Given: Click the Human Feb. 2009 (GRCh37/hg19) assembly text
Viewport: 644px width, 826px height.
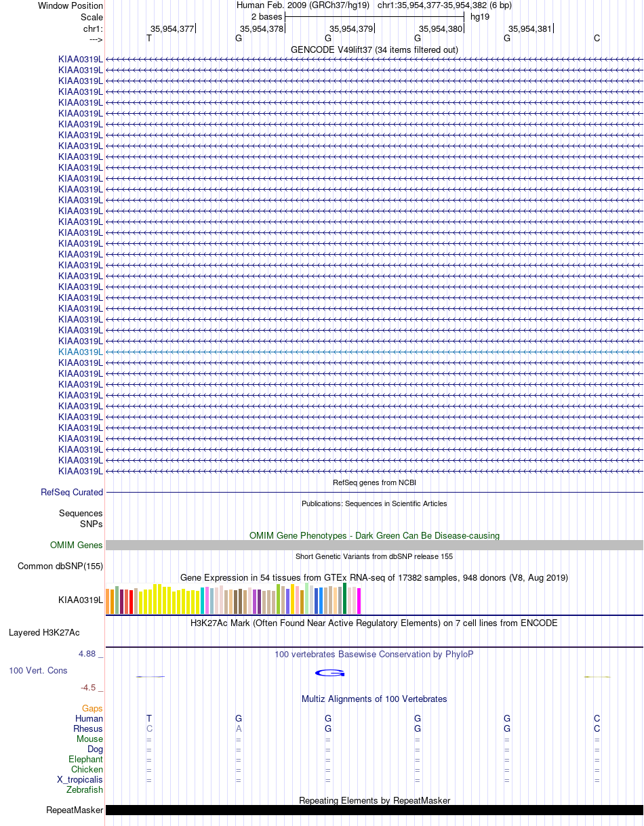Looking at the screenshot, I should coord(303,5).
